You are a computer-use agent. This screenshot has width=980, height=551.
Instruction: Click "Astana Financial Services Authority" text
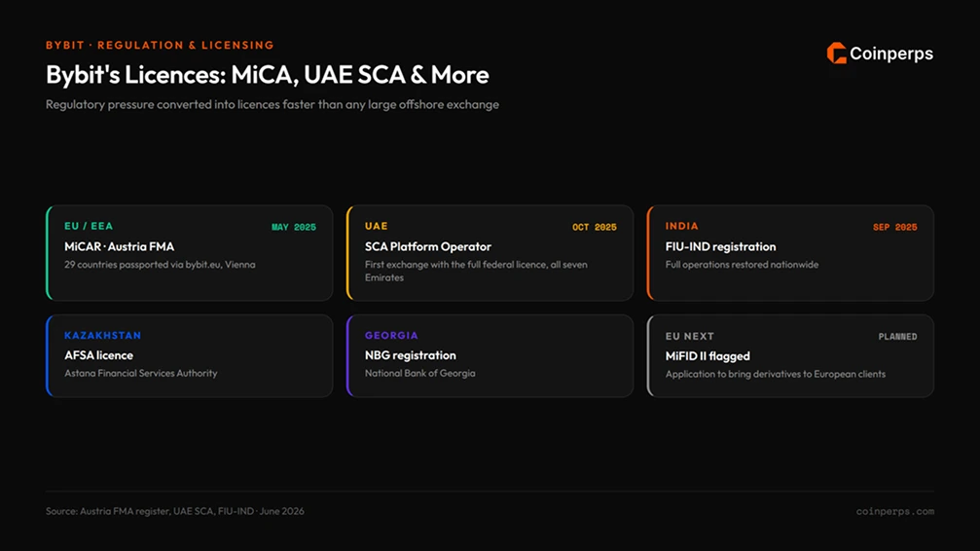(x=141, y=374)
